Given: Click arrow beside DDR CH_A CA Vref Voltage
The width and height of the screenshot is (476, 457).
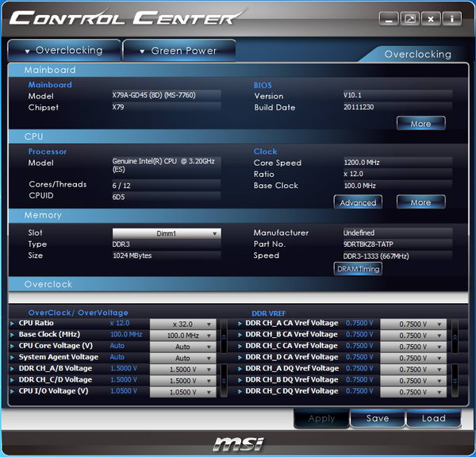Looking at the screenshot, I should coord(240,324).
